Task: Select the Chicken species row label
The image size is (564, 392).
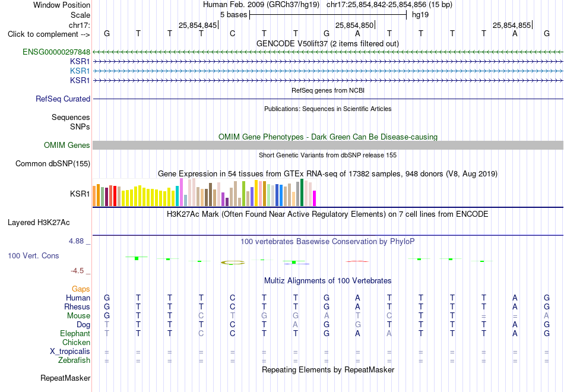Action: pyautogui.click(x=76, y=342)
